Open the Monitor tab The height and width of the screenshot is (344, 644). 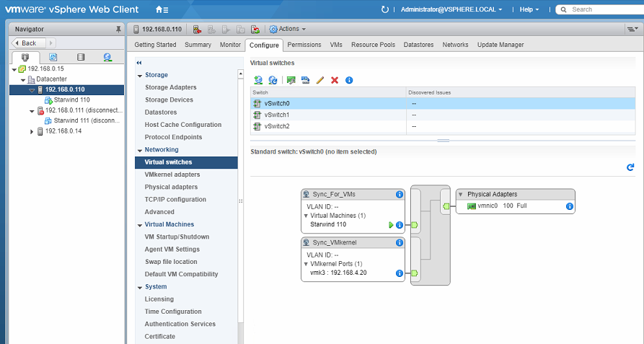(230, 45)
